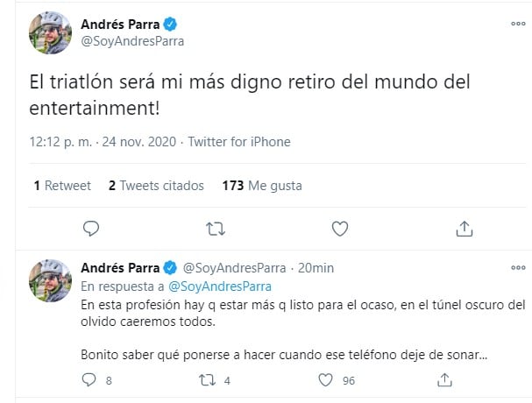Click the 20min timestamp on the reply
The height and width of the screenshot is (403, 532).
tap(316, 268)
